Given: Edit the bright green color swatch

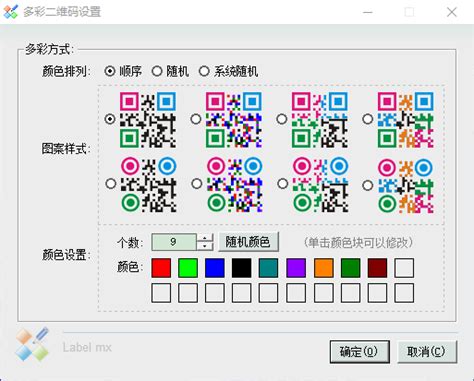Looking at the screenshot, I should click(x=188, y=268).
